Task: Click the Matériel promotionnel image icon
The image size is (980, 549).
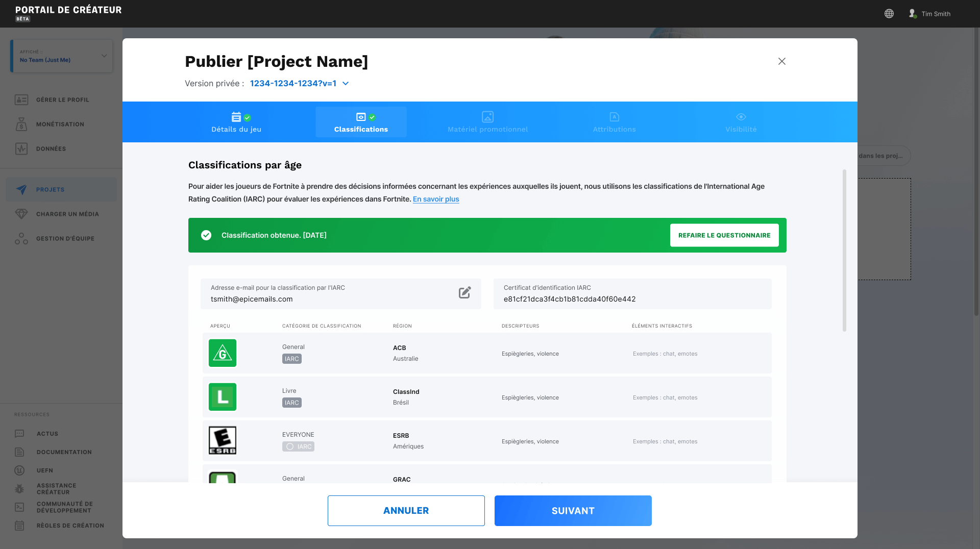Action: click(488, 117)
